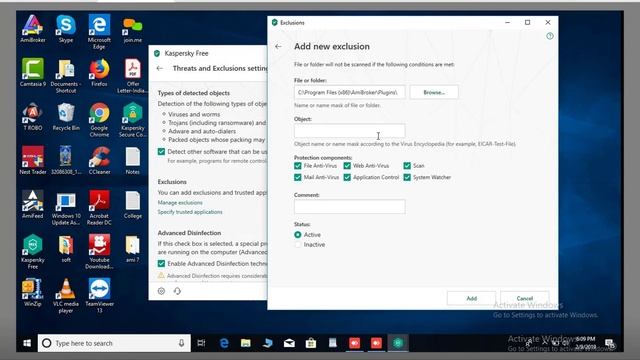Open Kaspersky Secure Connection desktop icon
The width and height of the screenshot is (640, 360).
[x=133, y=120]
